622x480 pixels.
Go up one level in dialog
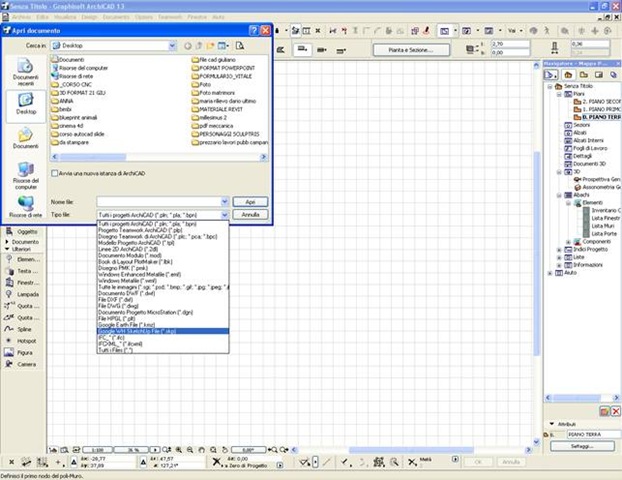(x=199, y=46)
